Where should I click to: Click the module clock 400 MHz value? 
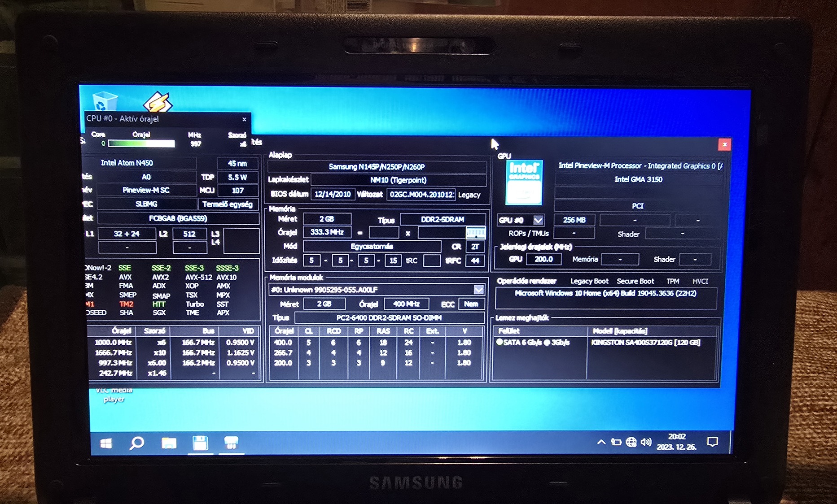click(407, 304)
